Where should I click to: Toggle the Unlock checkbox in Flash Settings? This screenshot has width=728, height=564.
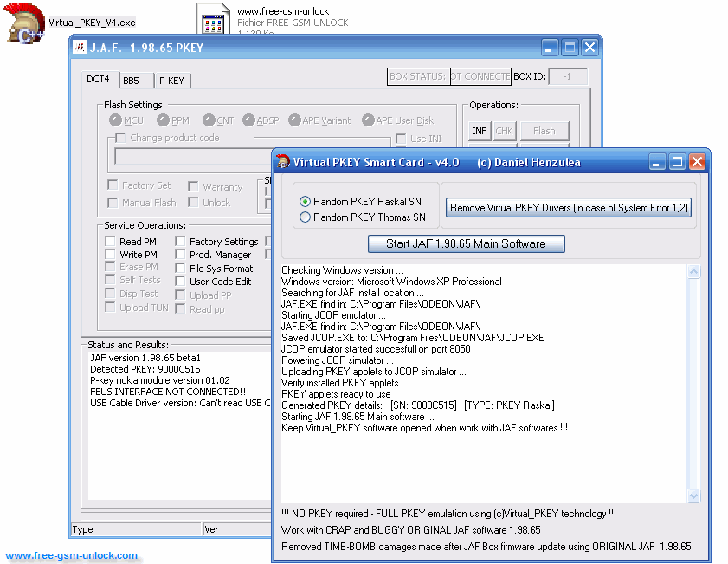point(193,203)
